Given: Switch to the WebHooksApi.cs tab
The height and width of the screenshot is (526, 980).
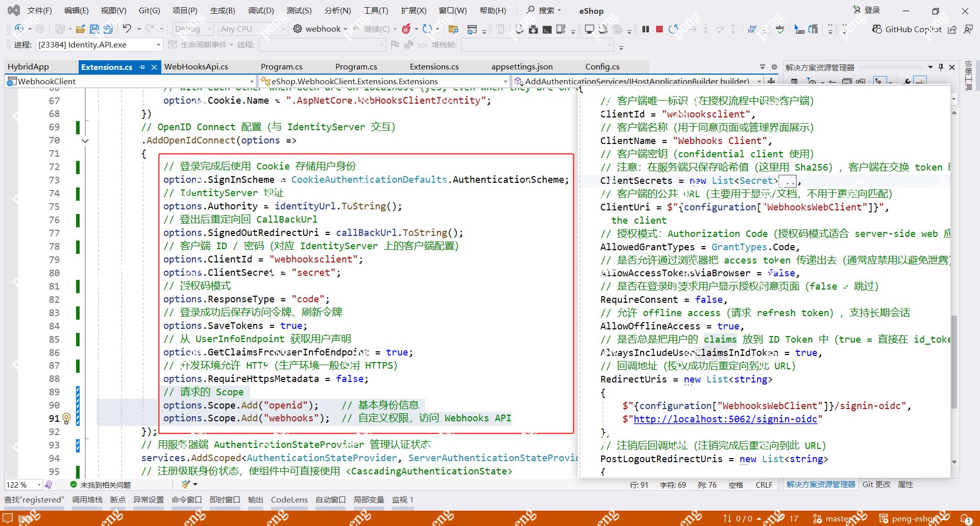Looking at the screenshot, I should (196, 67).
